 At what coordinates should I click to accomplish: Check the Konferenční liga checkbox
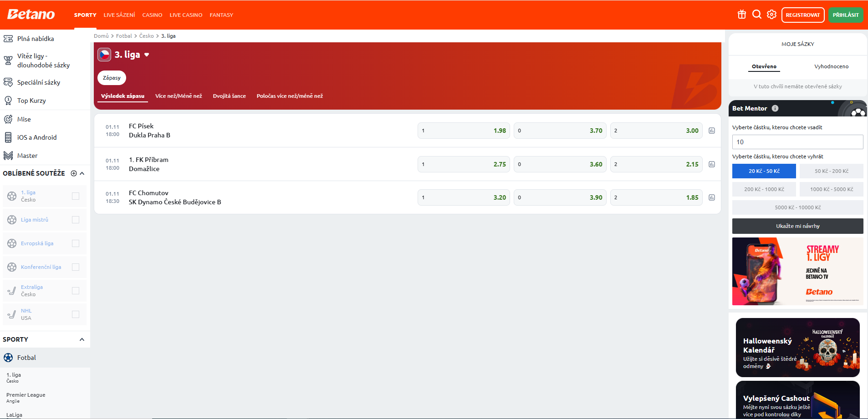click(x=76, y=267)
